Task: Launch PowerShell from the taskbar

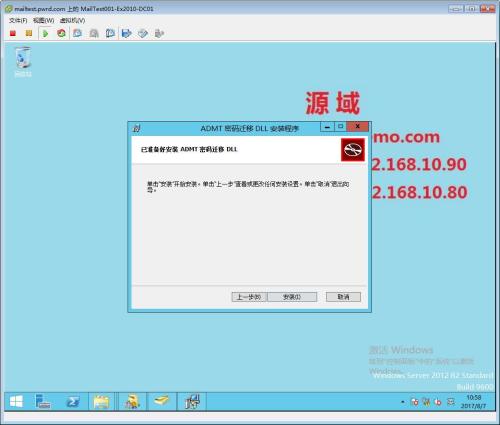Action: coord(73,401)
